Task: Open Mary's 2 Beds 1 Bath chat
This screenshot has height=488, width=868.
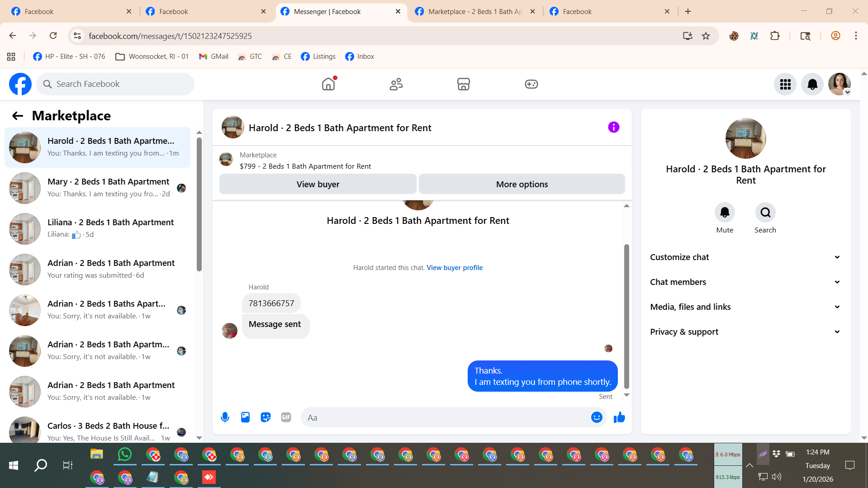Action: [x=97, y=188]
